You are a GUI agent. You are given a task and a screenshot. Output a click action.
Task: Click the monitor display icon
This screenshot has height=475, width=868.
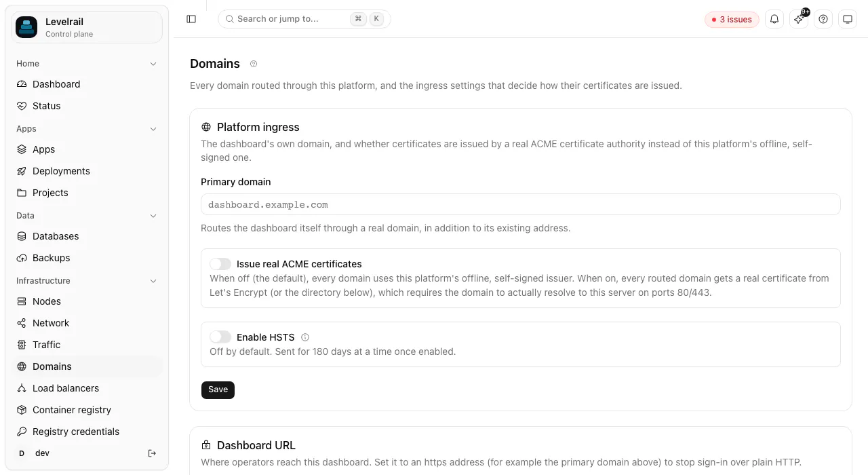pos(848,19)
